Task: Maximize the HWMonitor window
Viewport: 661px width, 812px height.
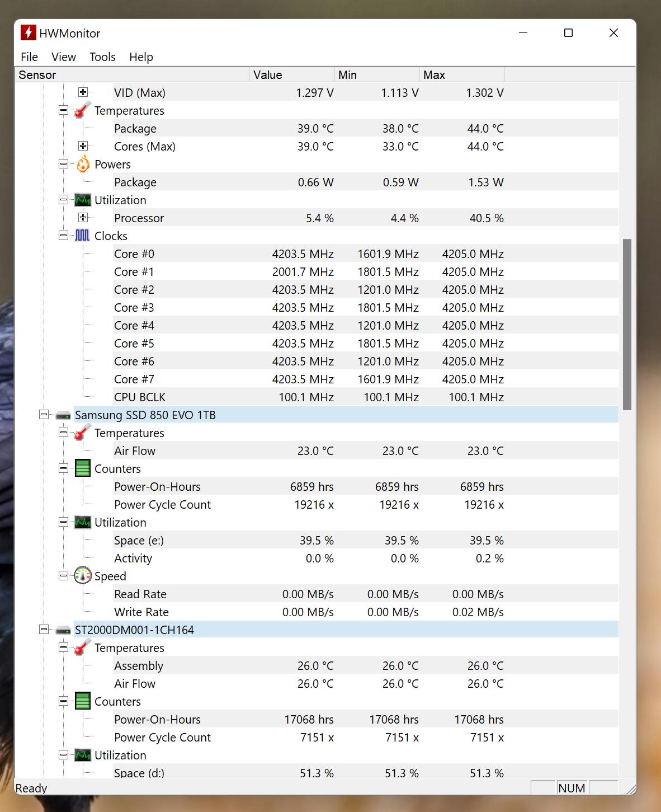Action: [568, 33]
